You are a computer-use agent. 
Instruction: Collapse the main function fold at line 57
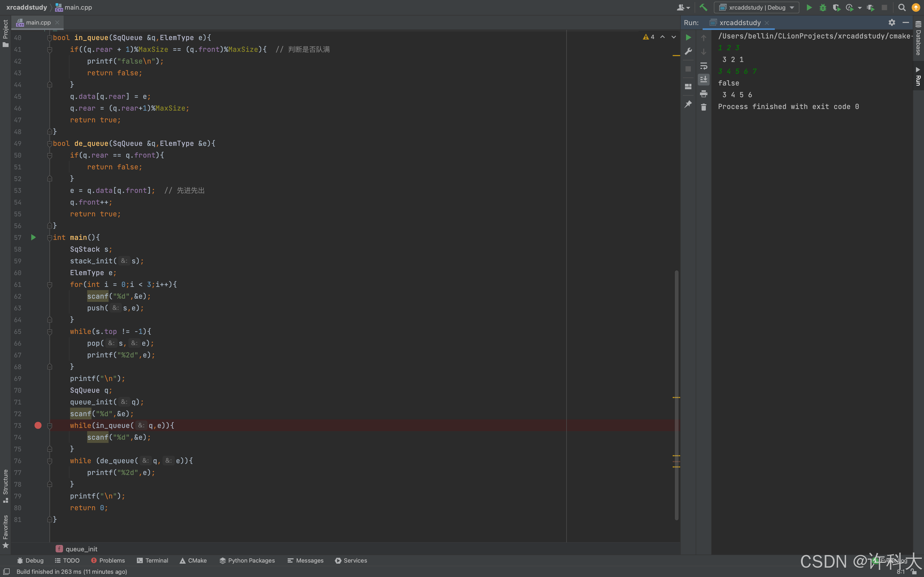[x=50, y=237]
